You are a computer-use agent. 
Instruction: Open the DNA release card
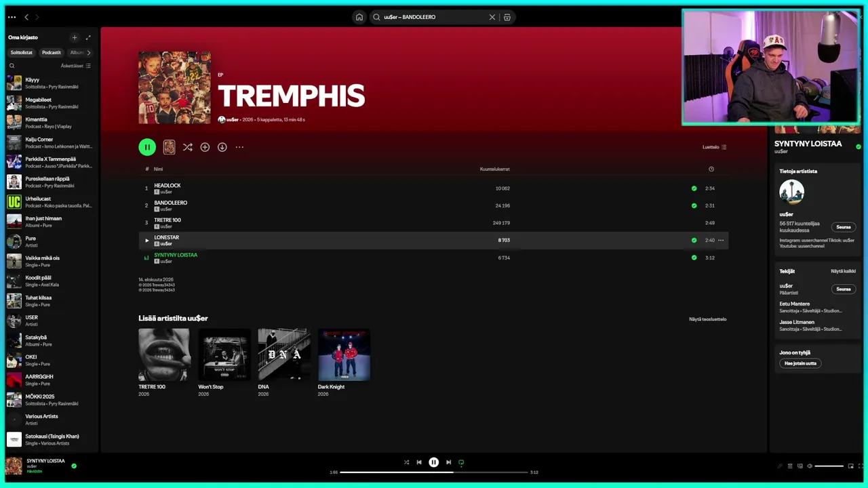(284, 363)
